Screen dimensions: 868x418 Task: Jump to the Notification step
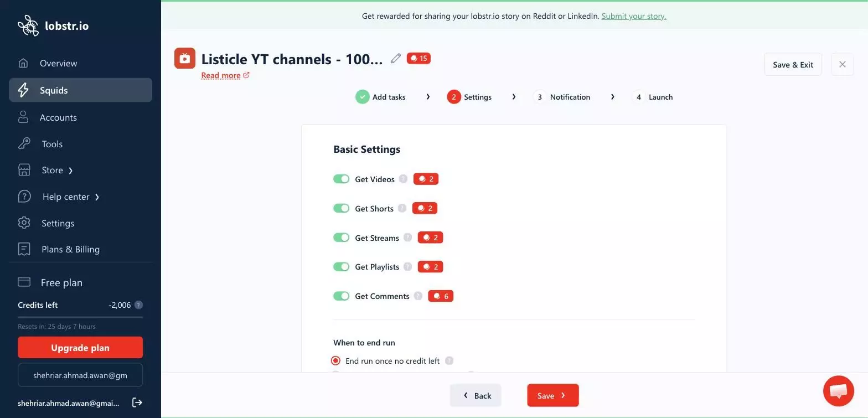pos(562,97)
